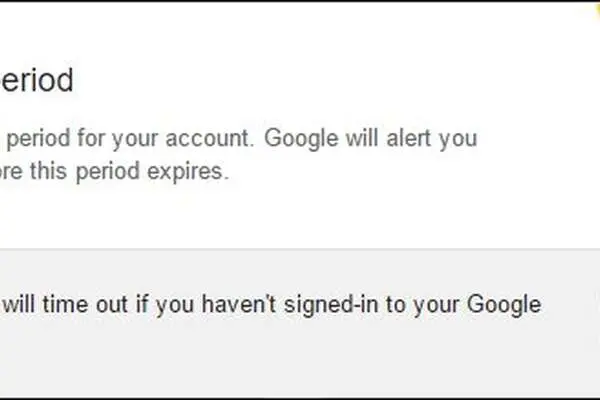
Task: Click the black bar at the window's top
Action: click(300, 1)
